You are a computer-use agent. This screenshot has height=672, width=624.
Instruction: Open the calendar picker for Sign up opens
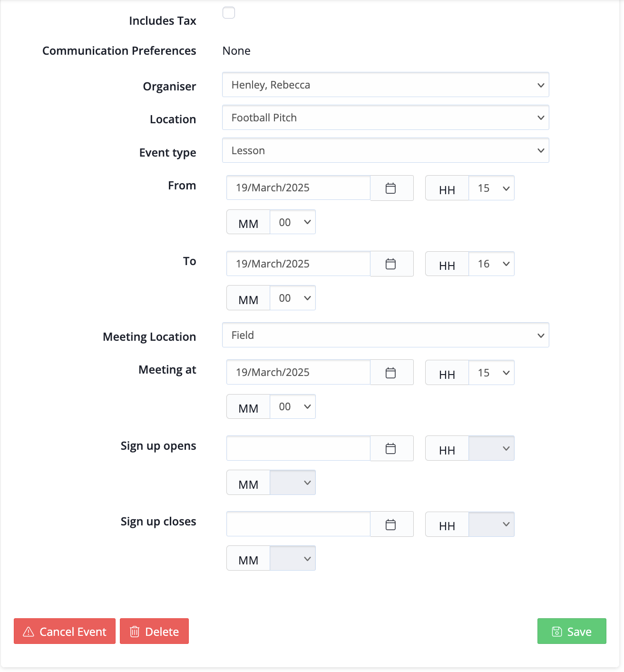click(391, 448)
